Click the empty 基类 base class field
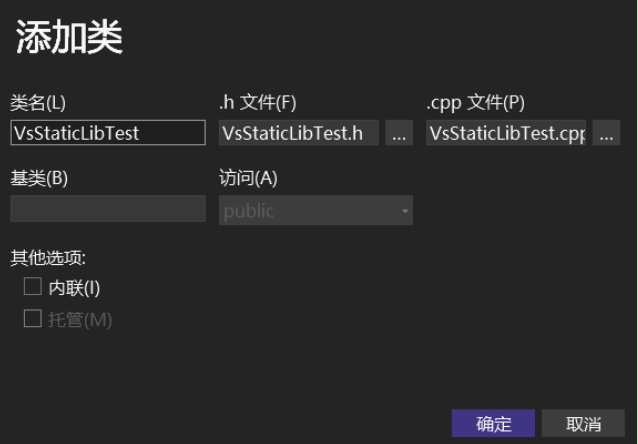The height and width of the screenshot is (444, 638). click(x=108, y=209)
